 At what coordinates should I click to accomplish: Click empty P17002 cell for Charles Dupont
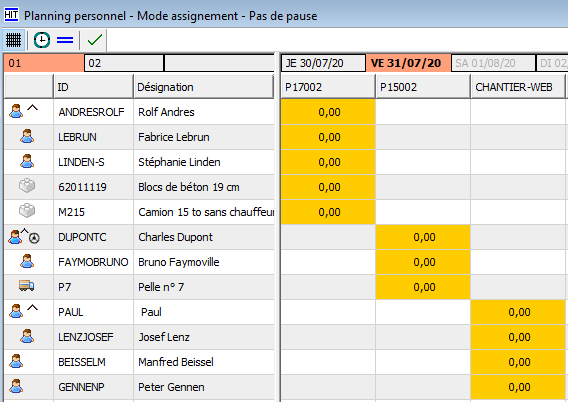pyautogui.click(x=328, y=237)
